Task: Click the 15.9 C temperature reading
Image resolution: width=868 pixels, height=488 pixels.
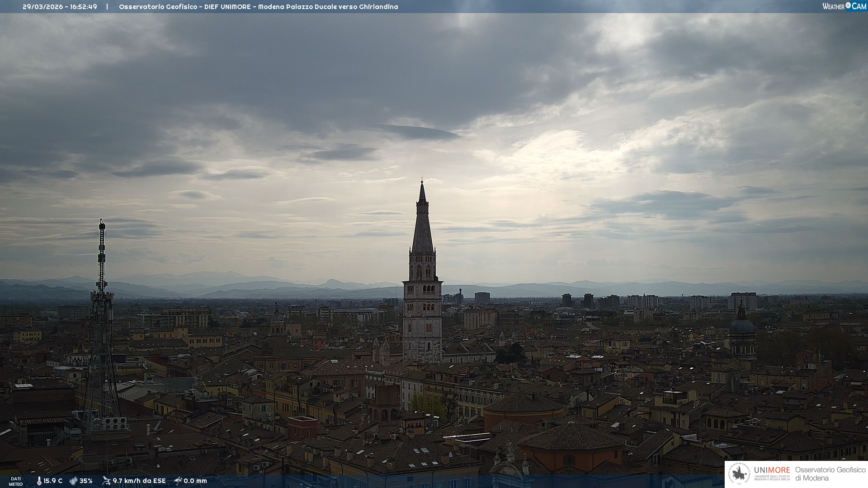Action: (x=53, y=481)
